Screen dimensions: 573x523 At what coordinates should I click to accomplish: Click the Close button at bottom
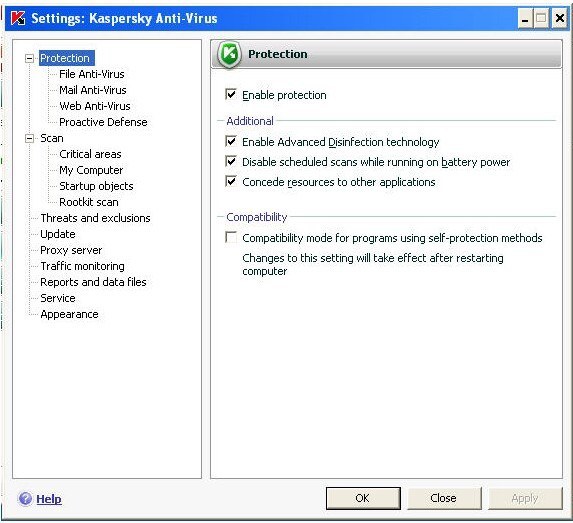pyautogui.click(x=444, y=498)
